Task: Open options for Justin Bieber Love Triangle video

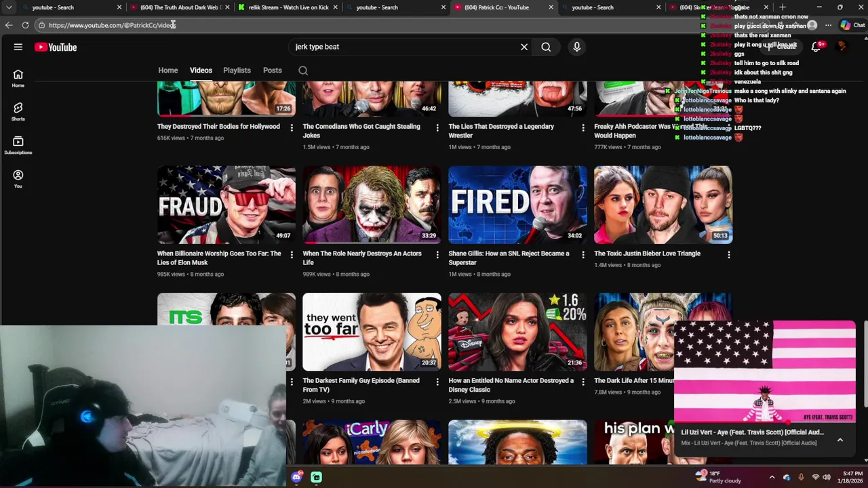Action: [x=729, y=255]
